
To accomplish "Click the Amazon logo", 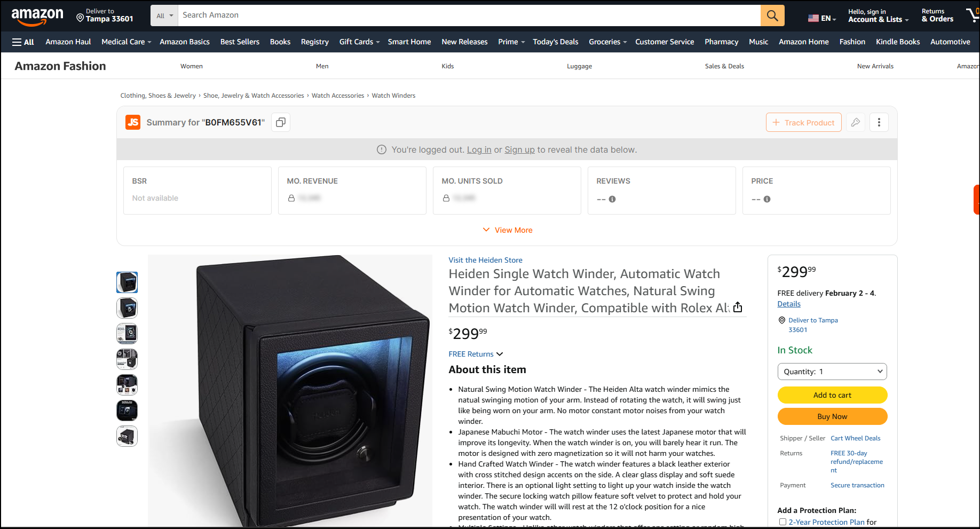I will tap(37, 16).
